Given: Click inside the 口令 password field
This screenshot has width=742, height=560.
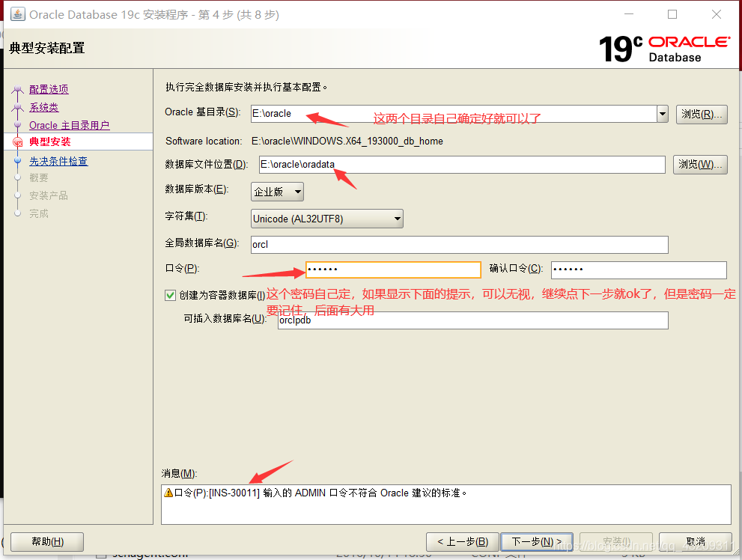Looking at the screenshot, I should [393, 270].
